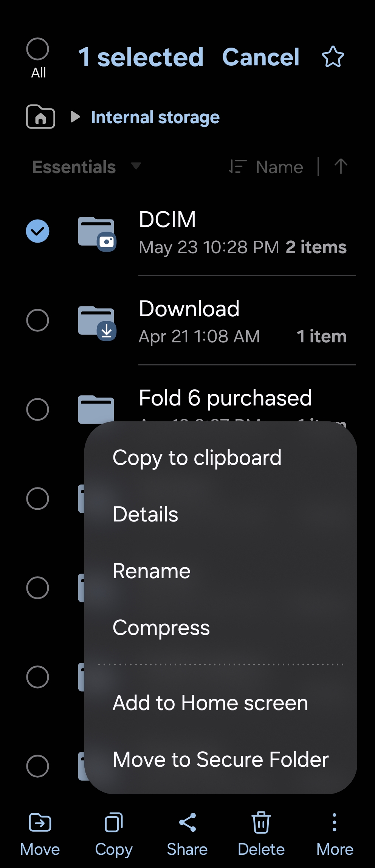Select the Download folder radio circle

37,320
